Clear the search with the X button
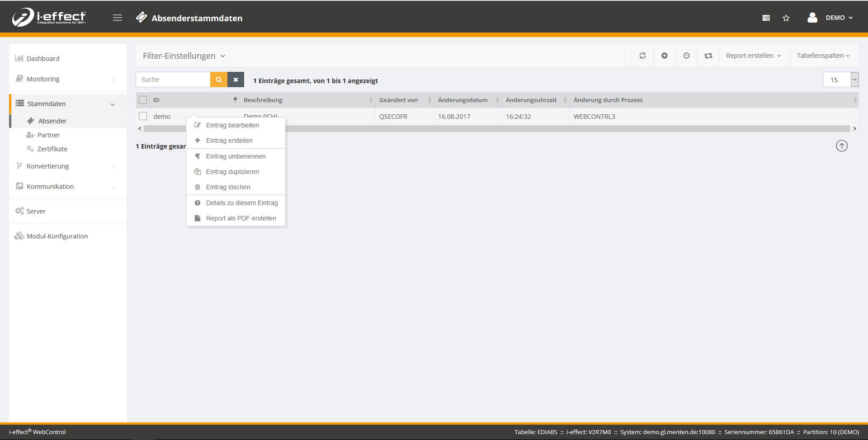Screen dimensions: 868x440 (x=236, y=80)
